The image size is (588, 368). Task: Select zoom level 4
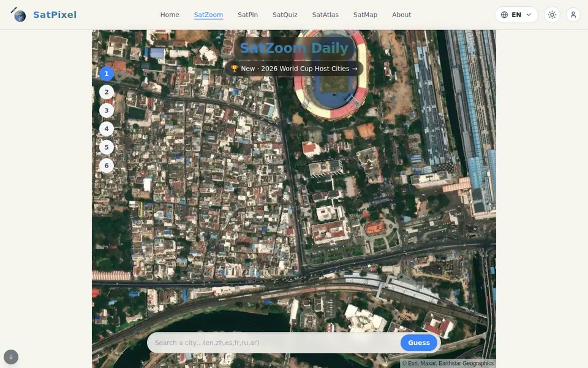[107, 129]
